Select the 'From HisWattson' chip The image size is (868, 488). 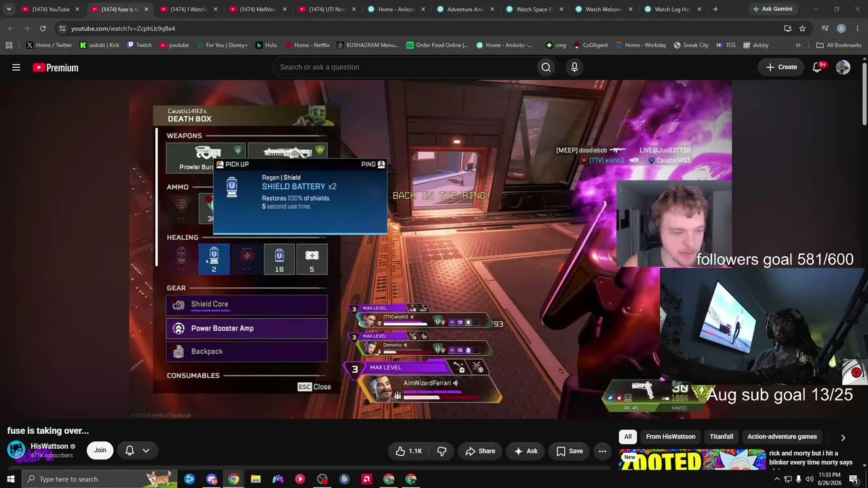(670, 436)
